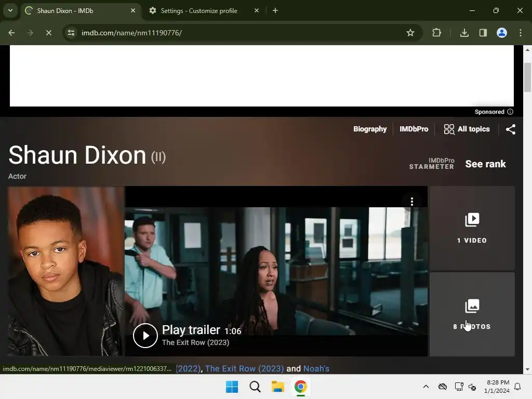Open The Exit Row (2023) link

click(244, 368)
